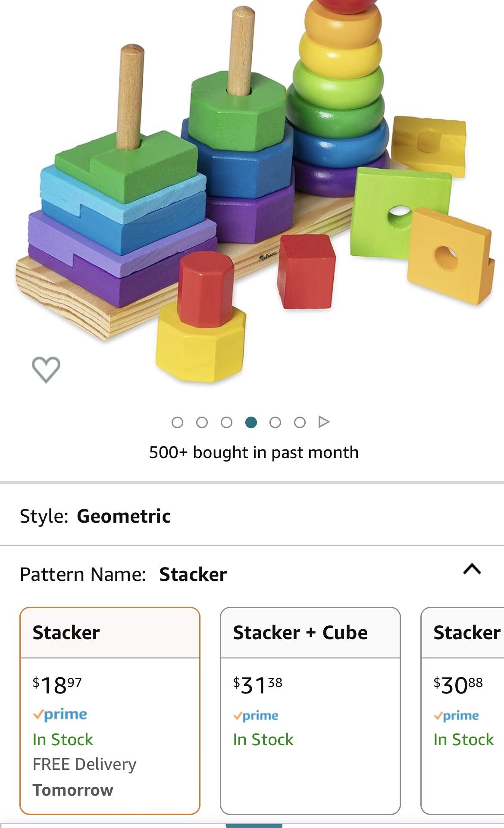
Task: Click the Prime logo under $18.97 price
Action: [60, 714]
